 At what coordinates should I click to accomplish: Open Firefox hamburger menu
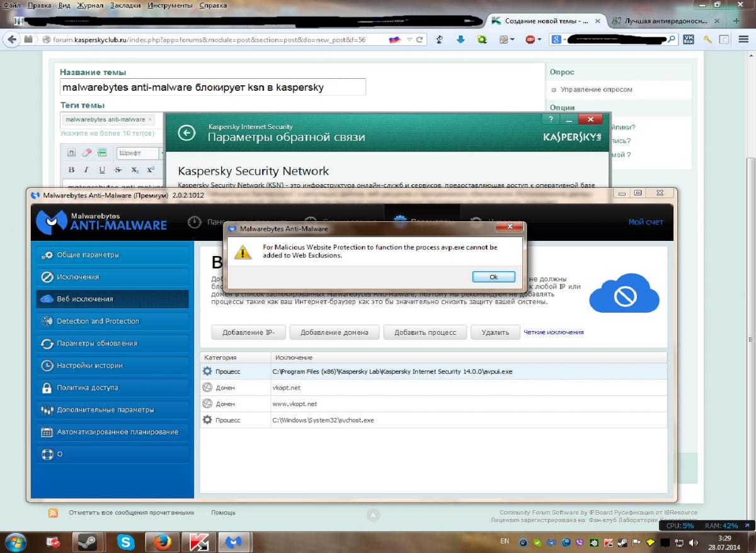(742, 39)
